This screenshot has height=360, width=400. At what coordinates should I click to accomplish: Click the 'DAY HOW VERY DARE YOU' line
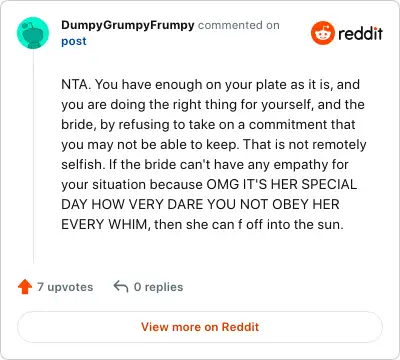200,204
